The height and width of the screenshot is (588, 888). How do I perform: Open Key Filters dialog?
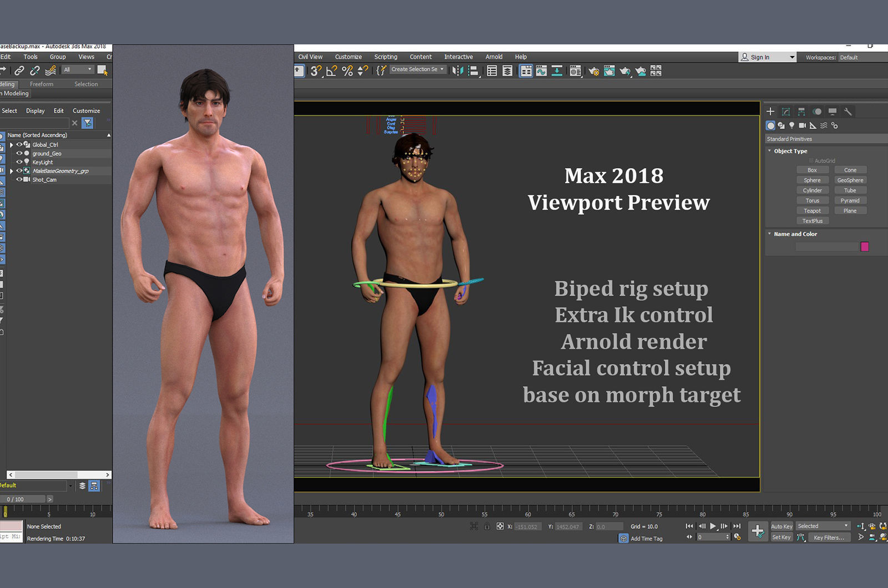click(x=829, y=537)
